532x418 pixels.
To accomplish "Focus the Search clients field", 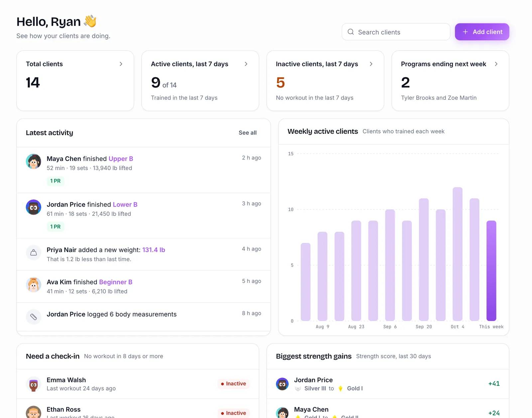I will (396, 32).
